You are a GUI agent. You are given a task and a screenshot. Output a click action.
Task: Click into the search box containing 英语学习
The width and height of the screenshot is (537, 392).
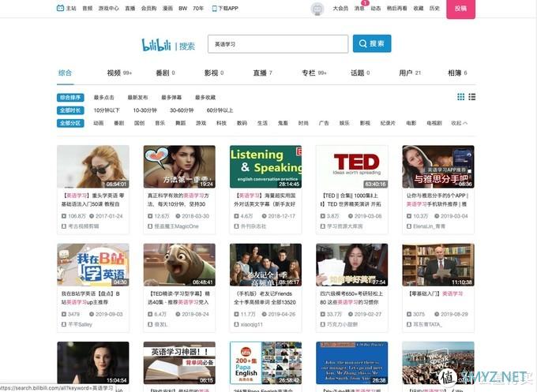click(x=278, y=44)
